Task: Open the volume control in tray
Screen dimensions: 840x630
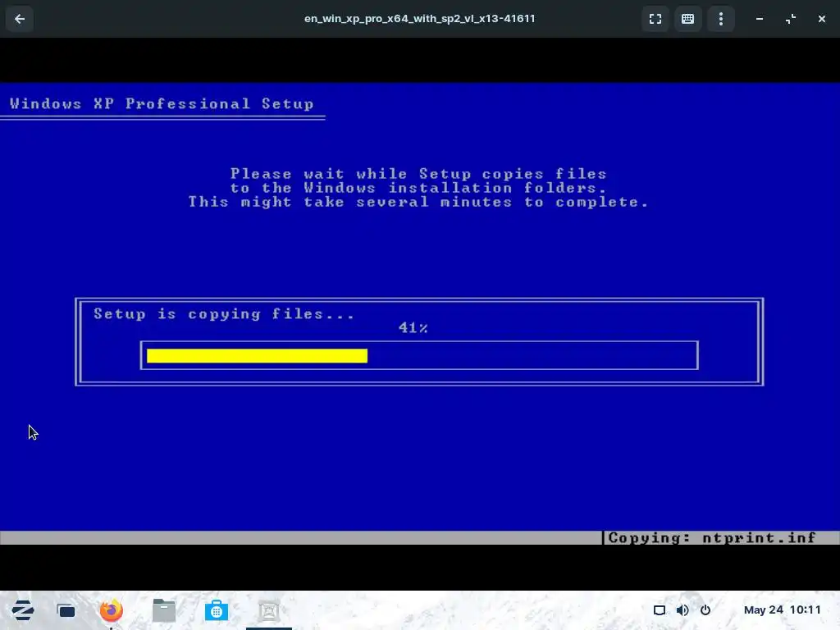Action: (x=682, y=610)
